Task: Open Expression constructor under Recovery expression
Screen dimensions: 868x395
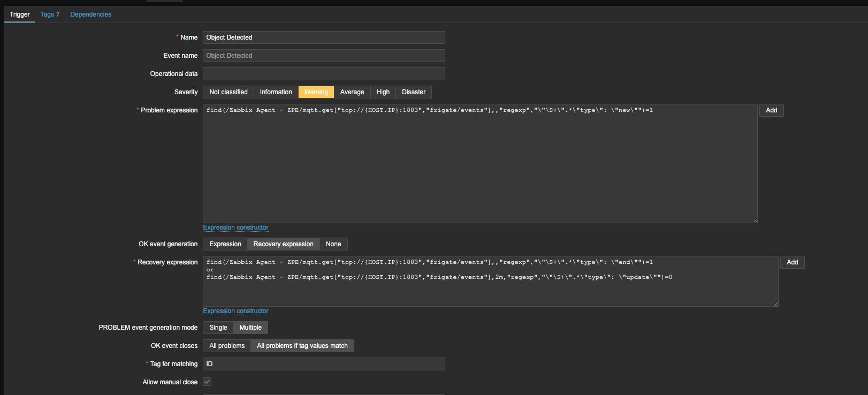Action: pyautogui.click(x=235, y=311)
